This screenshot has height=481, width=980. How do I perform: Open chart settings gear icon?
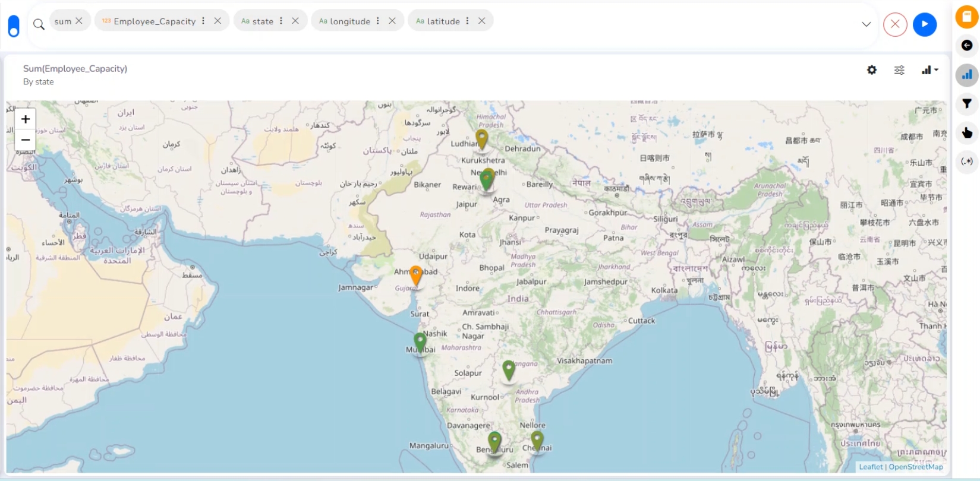[x=871, y=70]
